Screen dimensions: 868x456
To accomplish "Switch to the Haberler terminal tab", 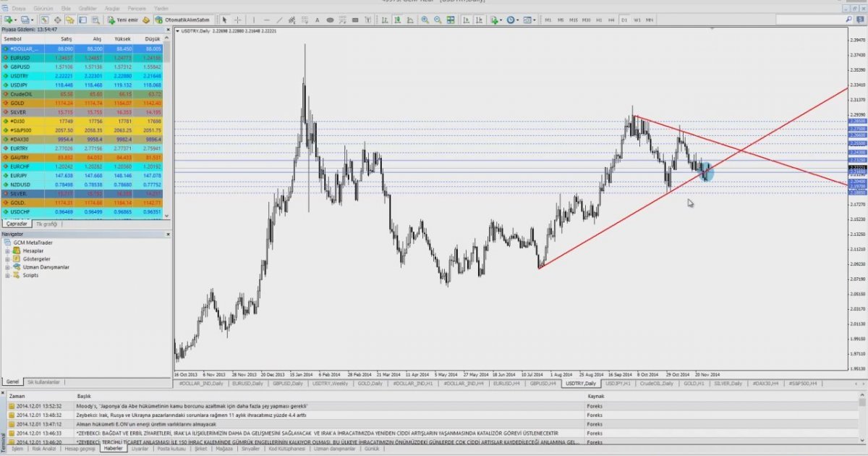I will coord(114,449).
